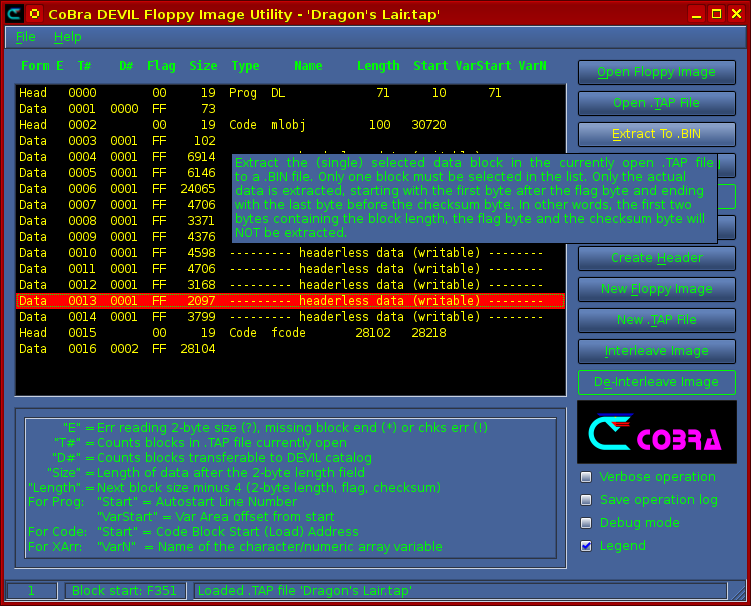
Task: Click the CoBra logo image
Action: click(x=657, y=432)
